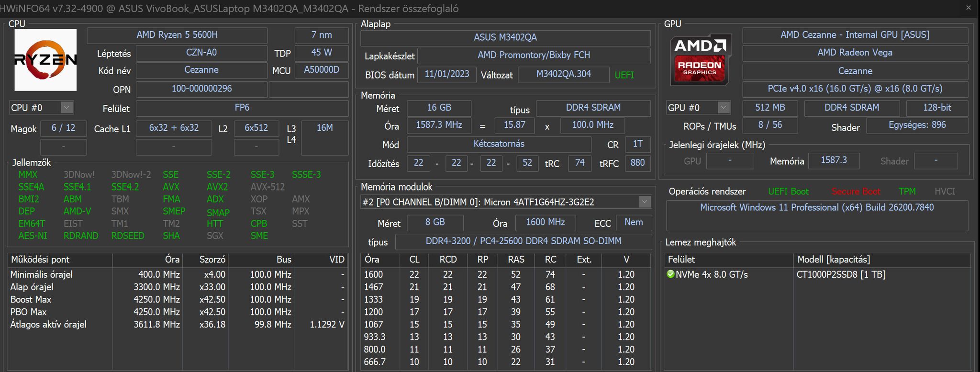Select the AMD Promontory/Bixby FCH chipset field

534,56
